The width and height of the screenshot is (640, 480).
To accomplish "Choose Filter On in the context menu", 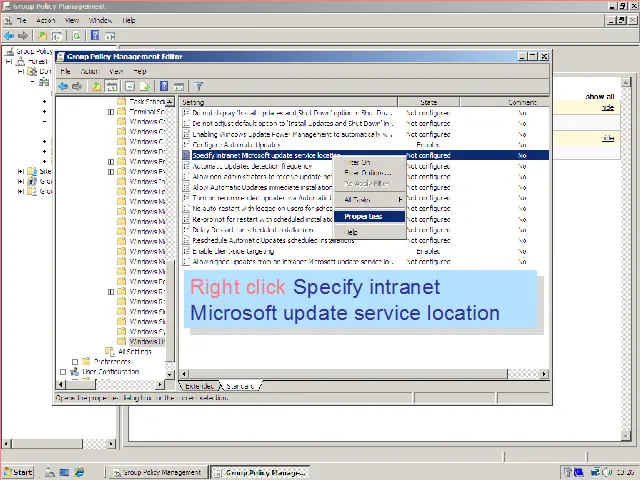I will point(369,162).
